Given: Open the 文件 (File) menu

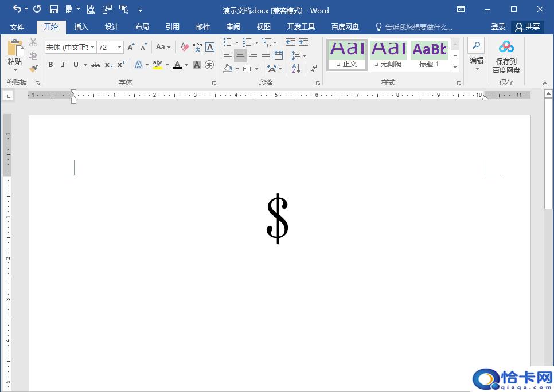Looking at the screenshot, I should click(17, 27).
